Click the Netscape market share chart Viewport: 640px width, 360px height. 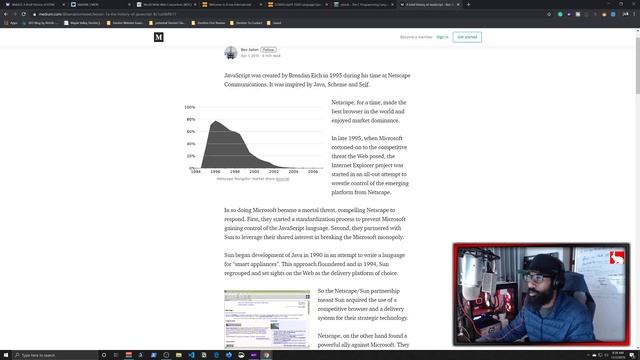point(253,139)
